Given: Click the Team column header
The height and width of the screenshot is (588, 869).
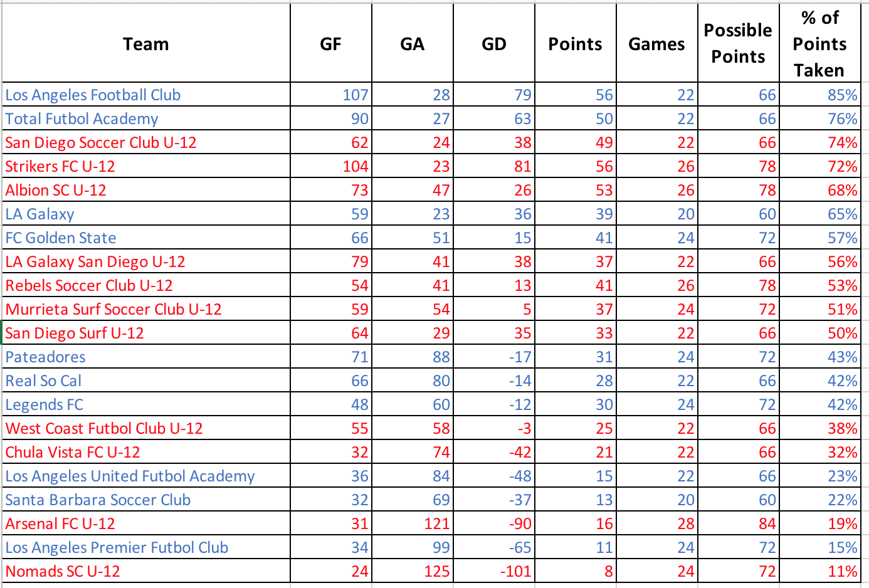Looking at the screenshot, I should click(145, 44).
